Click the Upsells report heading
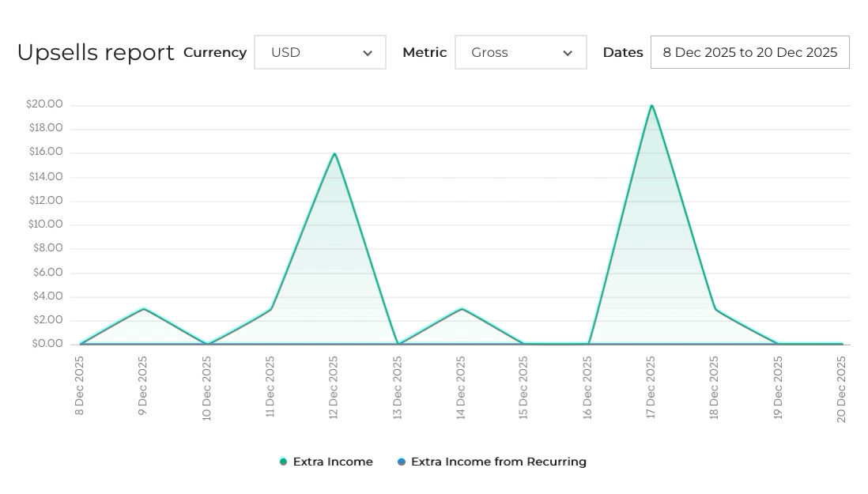 pyautogui.click(x=96, y=52)
